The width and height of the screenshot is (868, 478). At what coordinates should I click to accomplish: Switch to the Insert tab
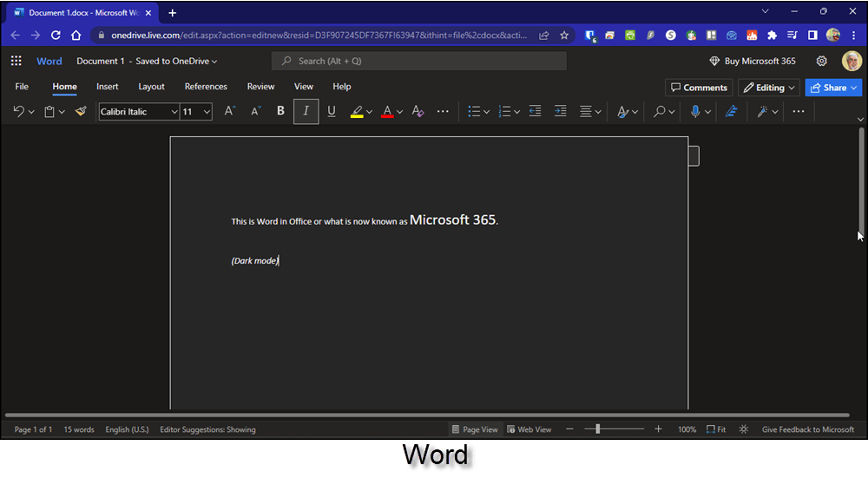click(x=108, y=86)
